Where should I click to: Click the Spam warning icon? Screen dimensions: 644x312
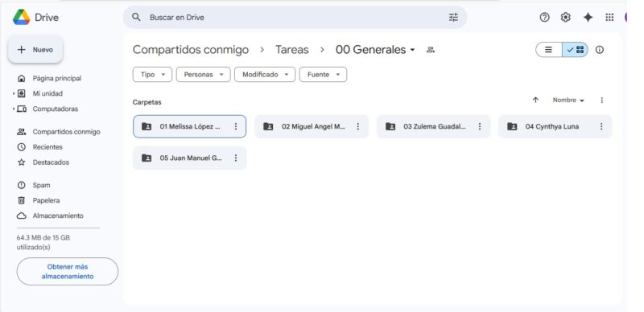point(22,185)
